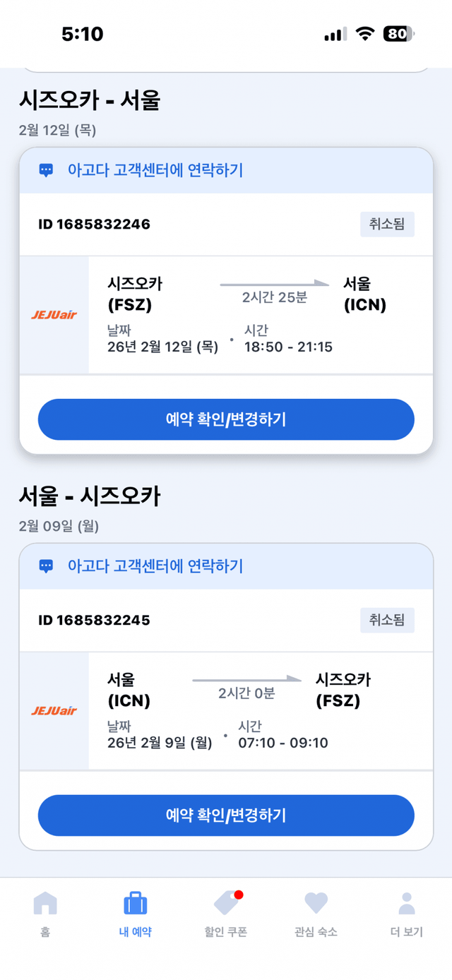Open 아고다 고객센터에 연락하기 link for booking 1685832245
Viewport: 452px width, 980px height.
[x=155, y=566]
